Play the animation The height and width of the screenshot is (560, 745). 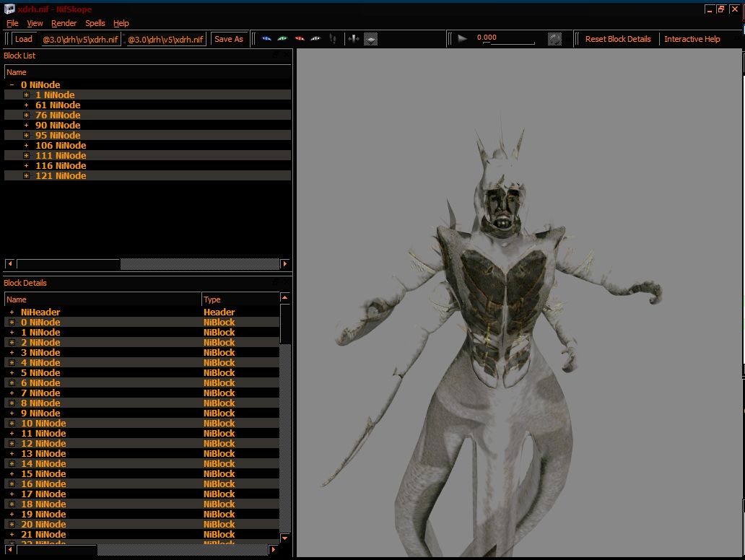pyautogui.click(x=462, y=38)
